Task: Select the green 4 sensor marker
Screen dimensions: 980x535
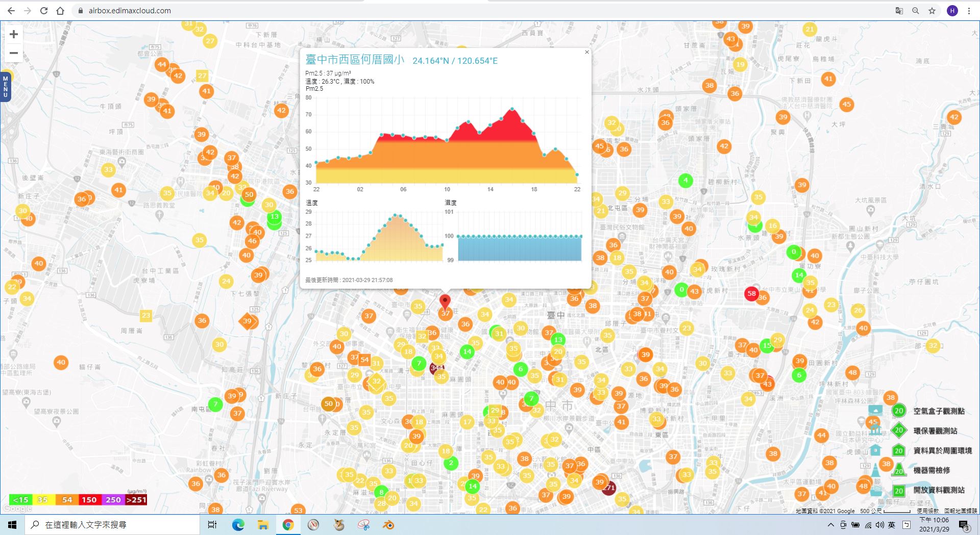Action: (685, 180)
